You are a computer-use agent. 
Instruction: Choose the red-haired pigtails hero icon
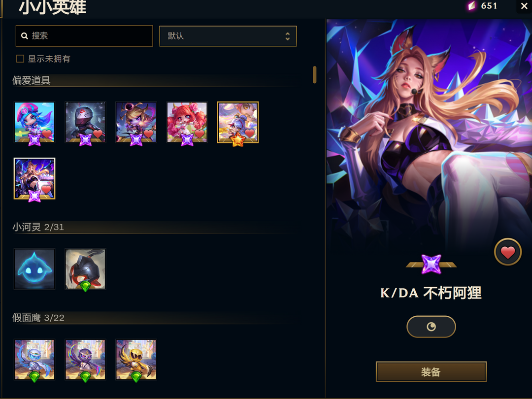point(187,122)
